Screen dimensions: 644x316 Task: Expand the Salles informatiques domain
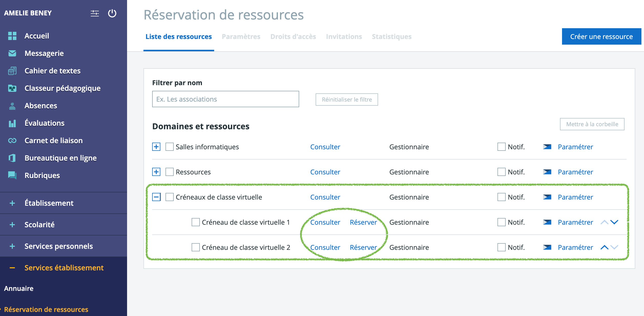(156, 147)
